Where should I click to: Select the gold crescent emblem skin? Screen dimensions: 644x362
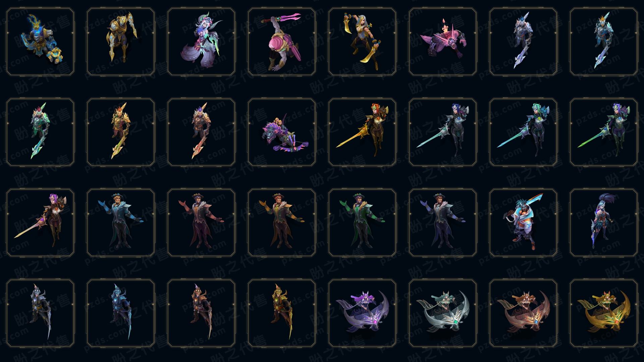604,313
